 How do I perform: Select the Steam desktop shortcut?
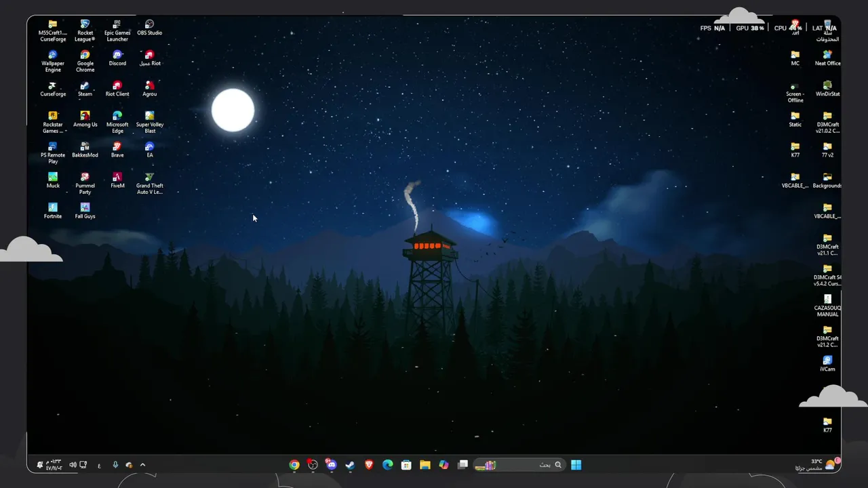click(85, 89)
